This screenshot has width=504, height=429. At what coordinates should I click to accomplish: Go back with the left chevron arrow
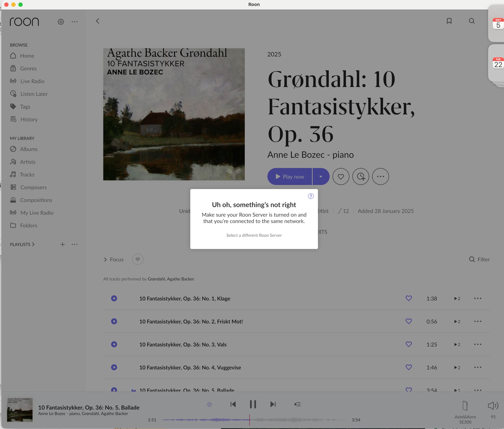tap(98, 21)
